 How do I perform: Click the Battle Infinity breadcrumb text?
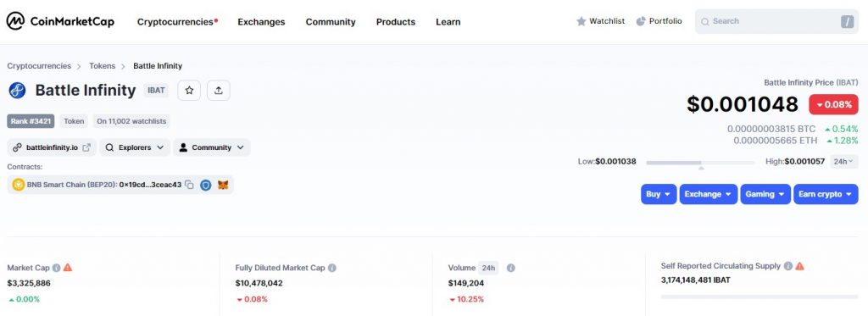coord(158,66)
